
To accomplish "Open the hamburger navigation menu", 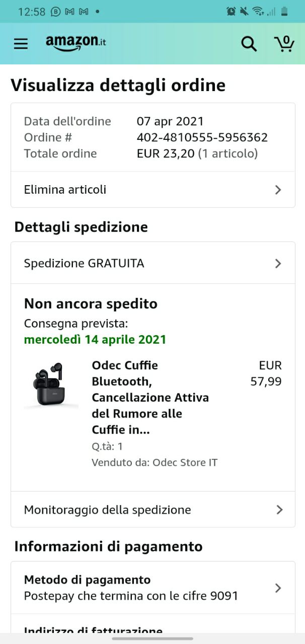I will point(21,44).
